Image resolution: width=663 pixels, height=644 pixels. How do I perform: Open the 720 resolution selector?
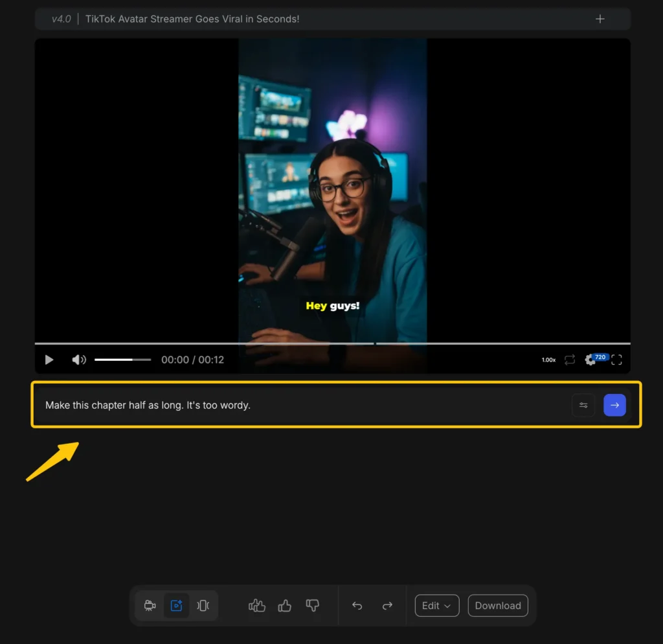(x=600, y=357)
